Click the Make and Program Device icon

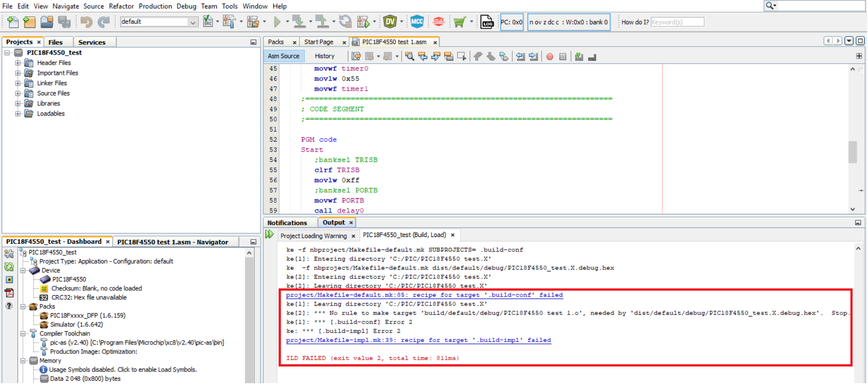[298, 21]
